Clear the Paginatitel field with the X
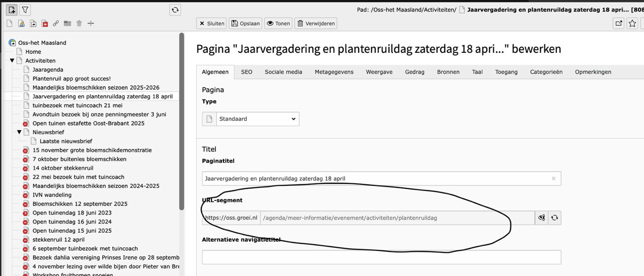The width and height of the screenshot is (644, 276). click(x=553, y=178)
